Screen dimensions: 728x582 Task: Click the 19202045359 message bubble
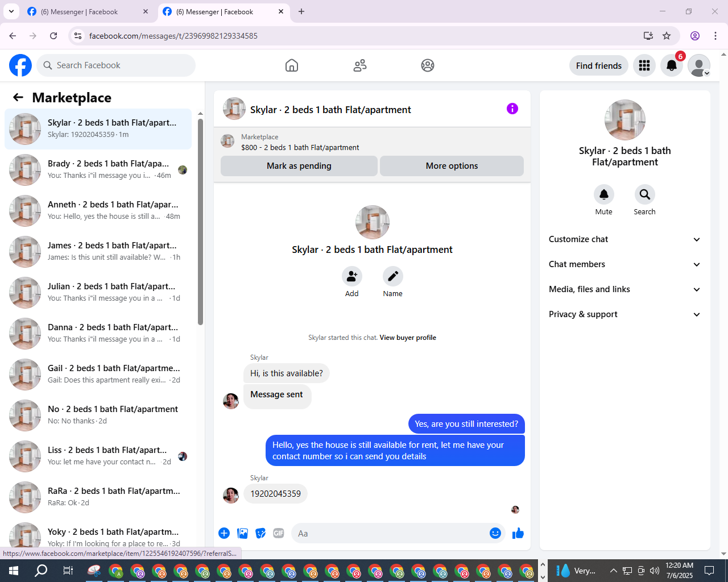click(x=276, y=493)
